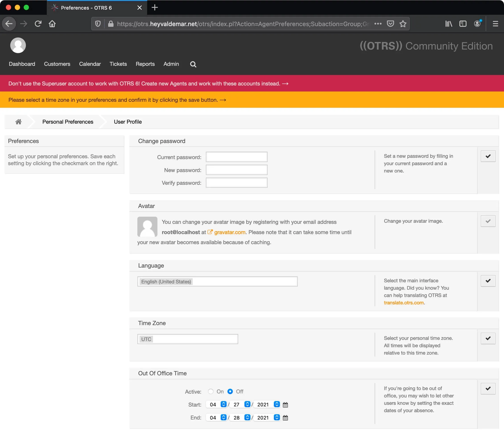The height and width of the screenshot is (432, 504).
Task: Select the Out Of Office On radio
Action: [211, 391]
